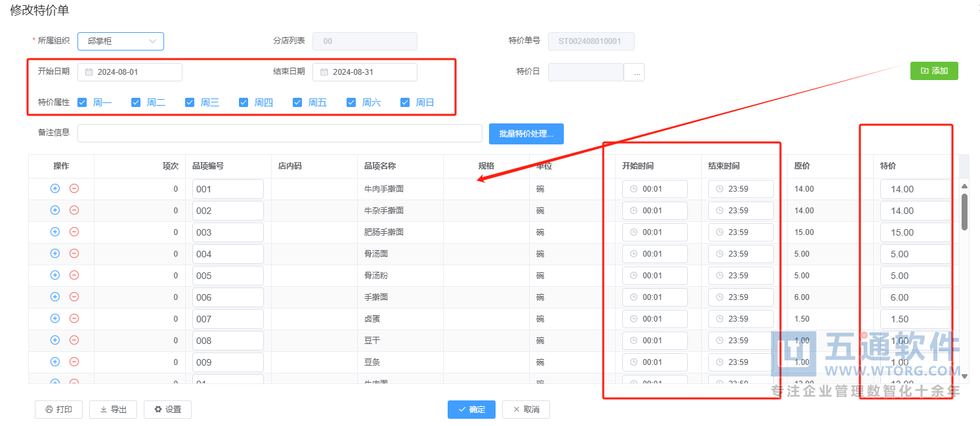Click remove-row minus icon for item 008

coord(74,340)
